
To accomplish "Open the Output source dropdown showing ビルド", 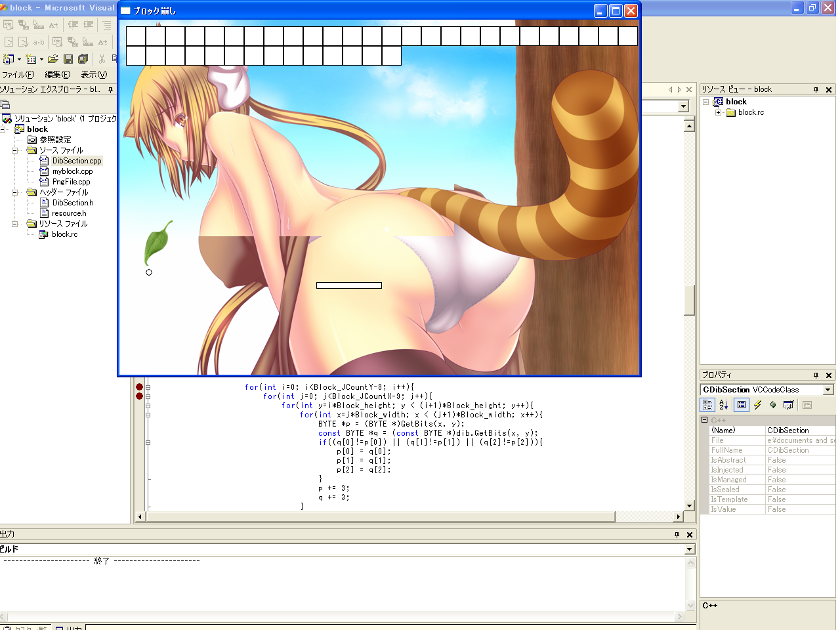I will click(690, 549).
